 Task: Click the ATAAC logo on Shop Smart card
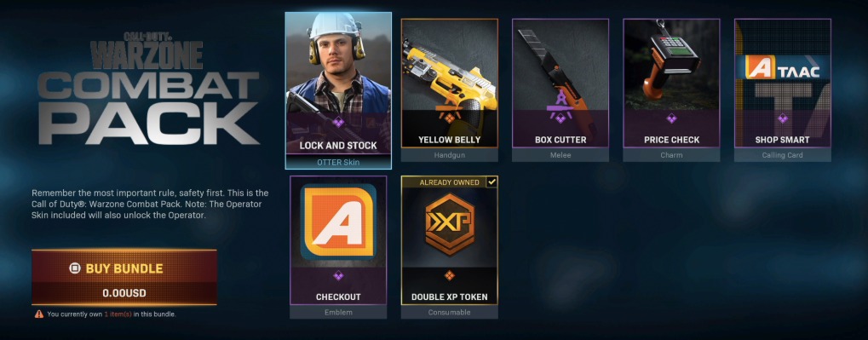pos(782,67)
